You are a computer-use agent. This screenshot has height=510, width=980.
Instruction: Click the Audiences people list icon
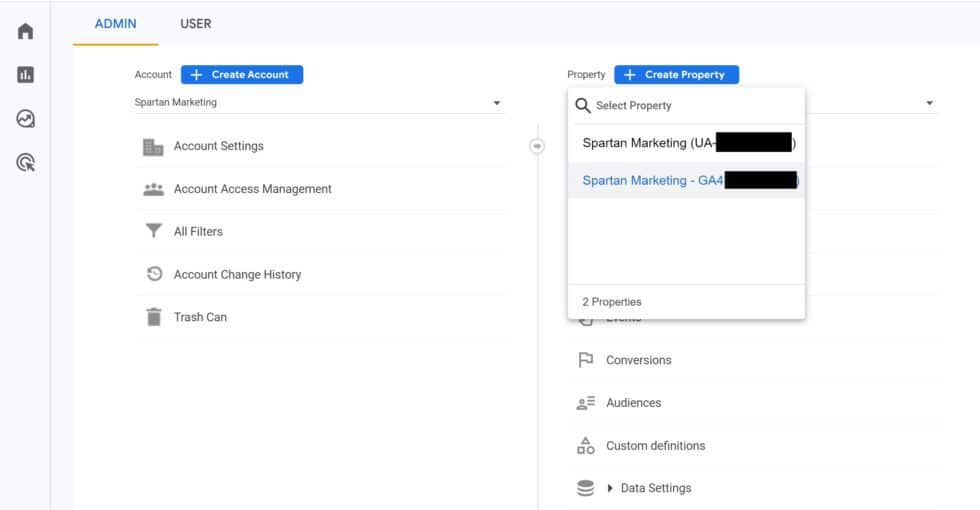tap(586, 403)
